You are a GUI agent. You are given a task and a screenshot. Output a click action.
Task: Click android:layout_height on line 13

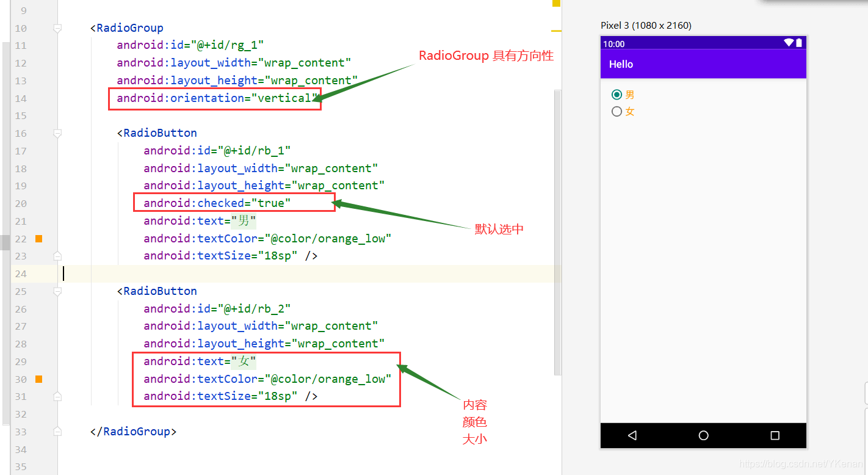pos(237,81)
